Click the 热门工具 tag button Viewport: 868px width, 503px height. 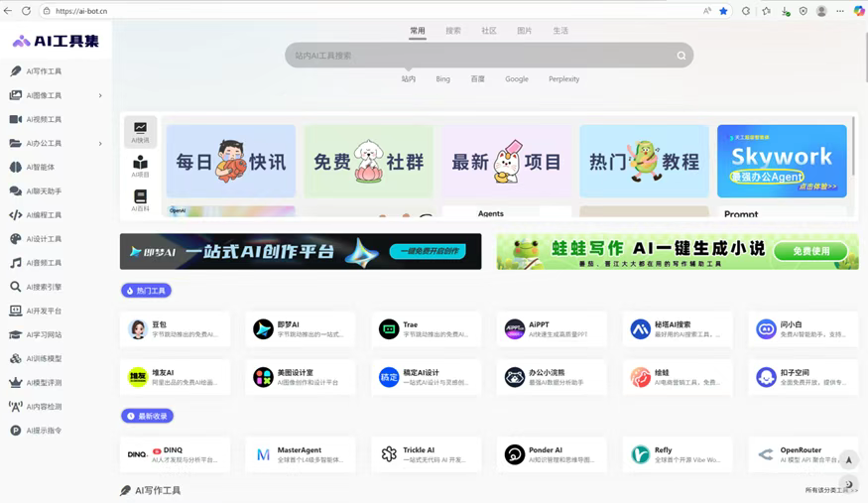[x=146, y=291]
